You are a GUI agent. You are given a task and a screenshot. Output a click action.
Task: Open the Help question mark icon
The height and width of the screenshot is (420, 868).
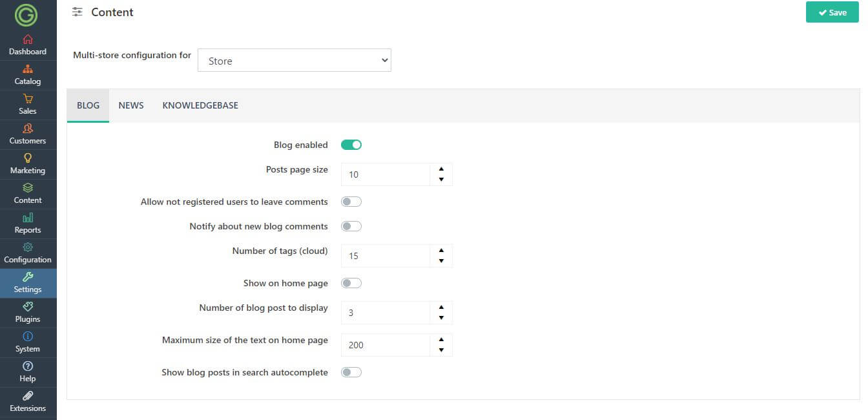[28, 366]
